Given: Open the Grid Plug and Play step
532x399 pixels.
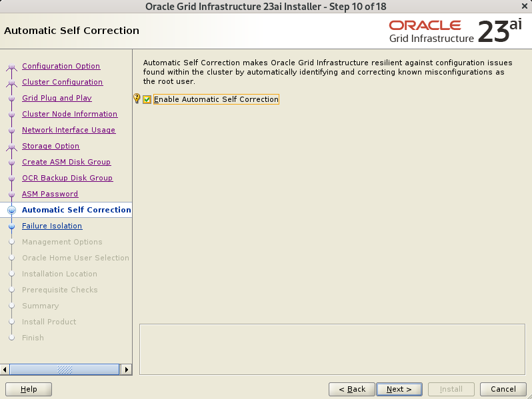Looking at the screenshot, I should coord(57,98).
